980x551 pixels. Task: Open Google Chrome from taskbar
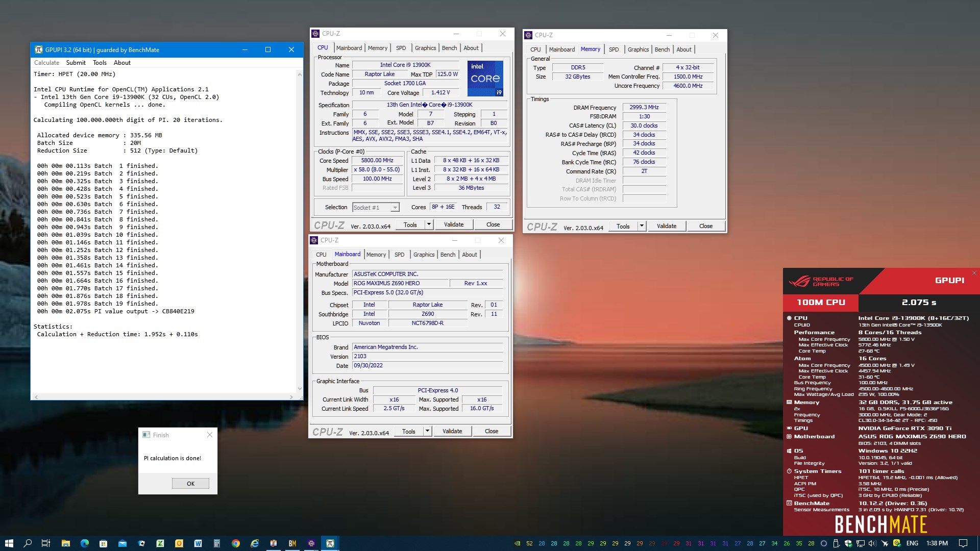[x=235, y=543]
